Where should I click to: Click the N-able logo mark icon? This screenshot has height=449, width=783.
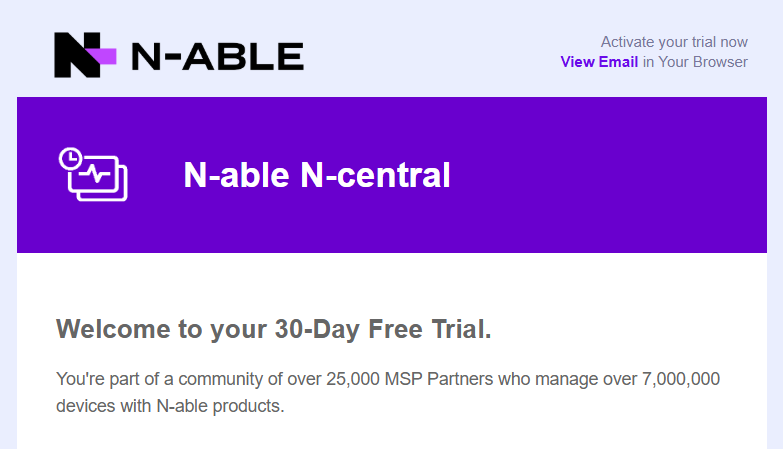click(86, 55)
